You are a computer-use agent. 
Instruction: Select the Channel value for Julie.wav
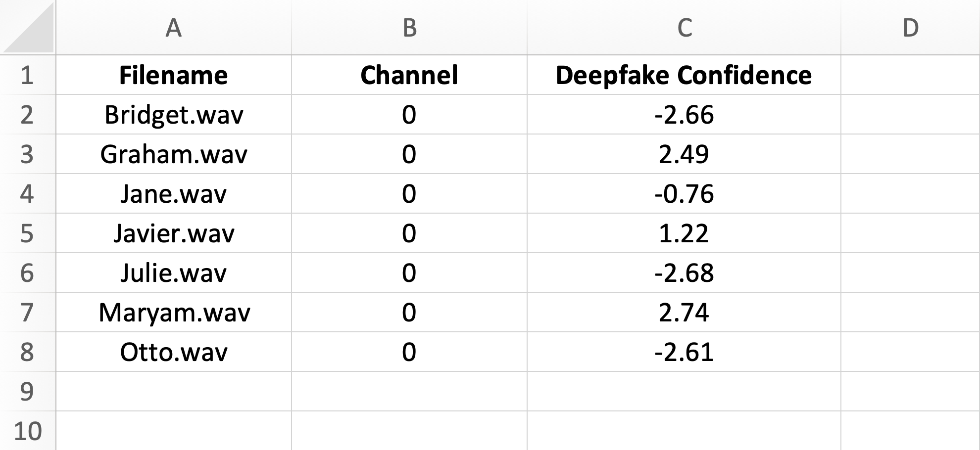[x=409, y=272]
